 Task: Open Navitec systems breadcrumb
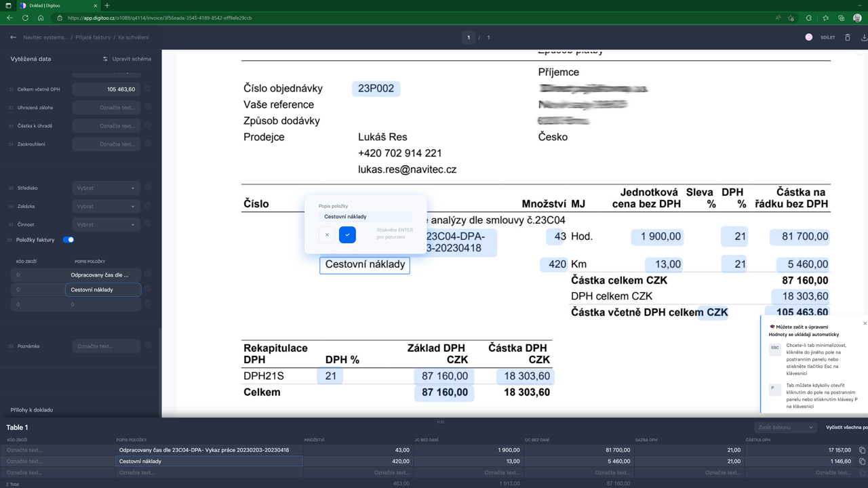45,37
